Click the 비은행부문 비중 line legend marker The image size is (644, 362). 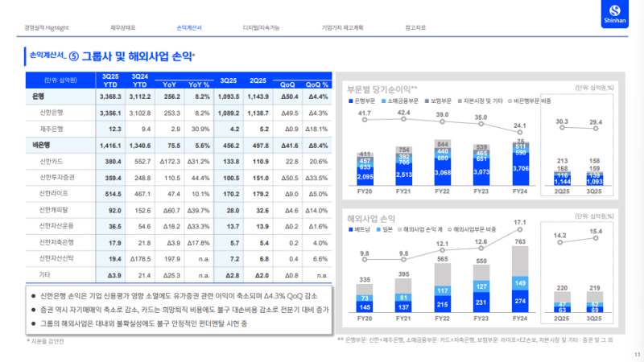(x=507, y=102)
